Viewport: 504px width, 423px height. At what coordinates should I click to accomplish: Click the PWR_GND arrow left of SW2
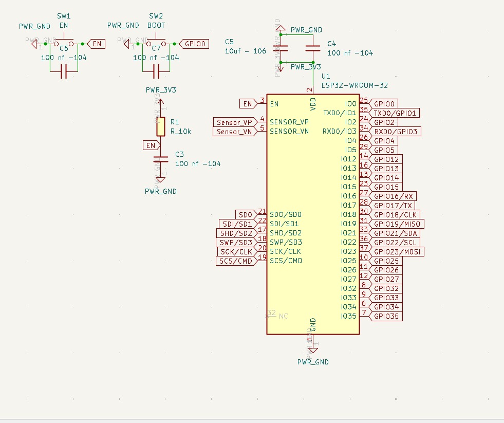[127, 44]
